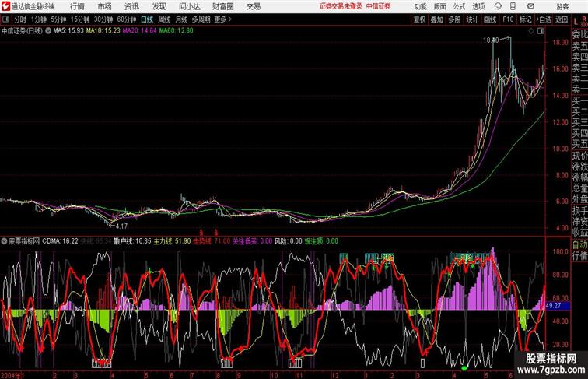
Task: Switch to 1分钟 chart period
Action: click(39, 19)
